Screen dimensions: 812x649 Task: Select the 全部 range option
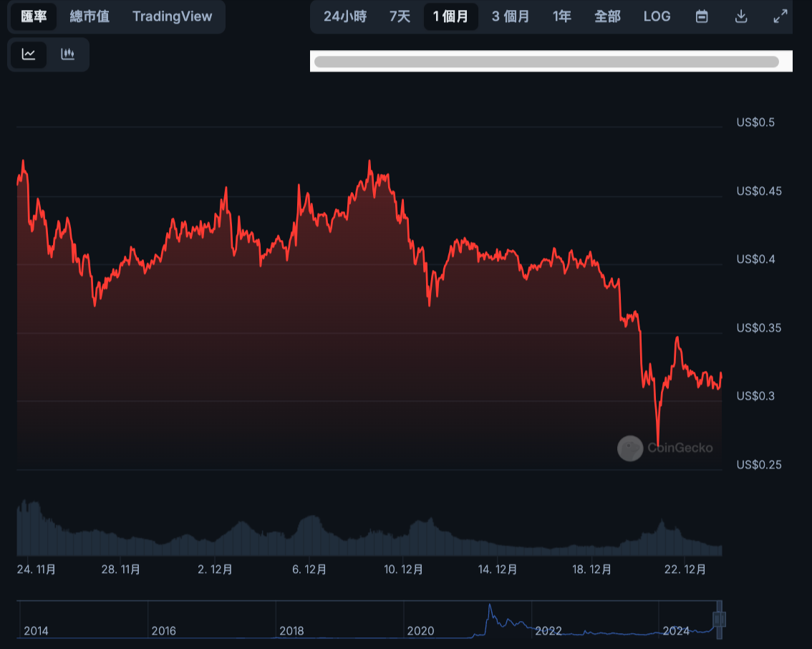[x=608, y=16]
